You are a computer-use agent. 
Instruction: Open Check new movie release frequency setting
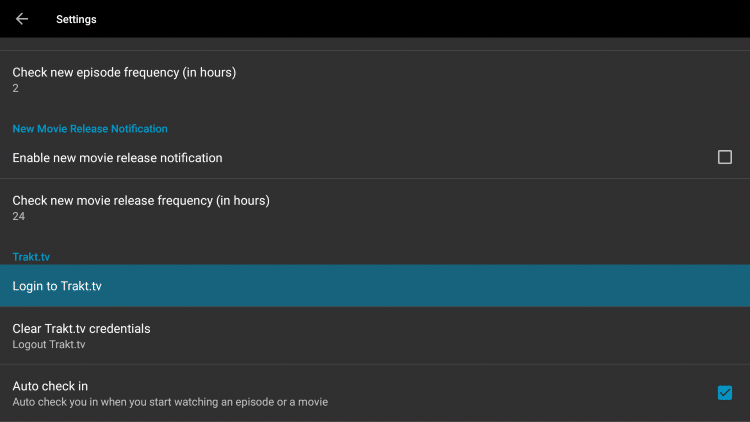point(141,200)
